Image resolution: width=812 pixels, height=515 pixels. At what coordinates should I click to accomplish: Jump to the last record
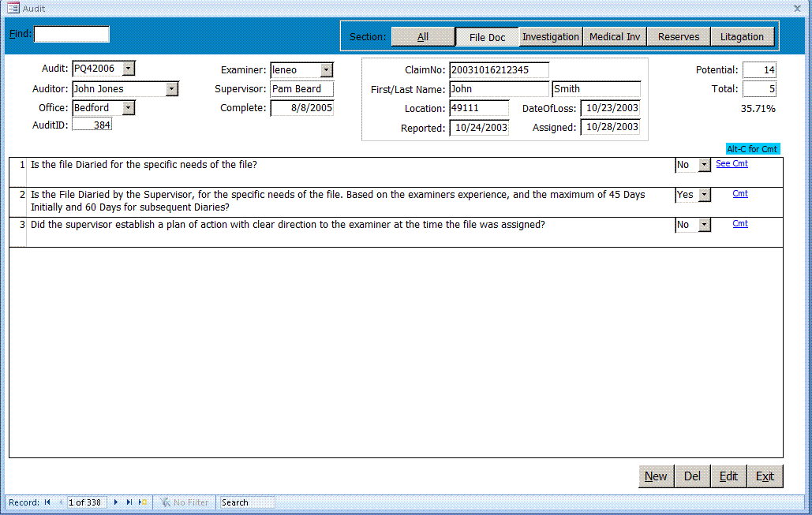point(129,502)
